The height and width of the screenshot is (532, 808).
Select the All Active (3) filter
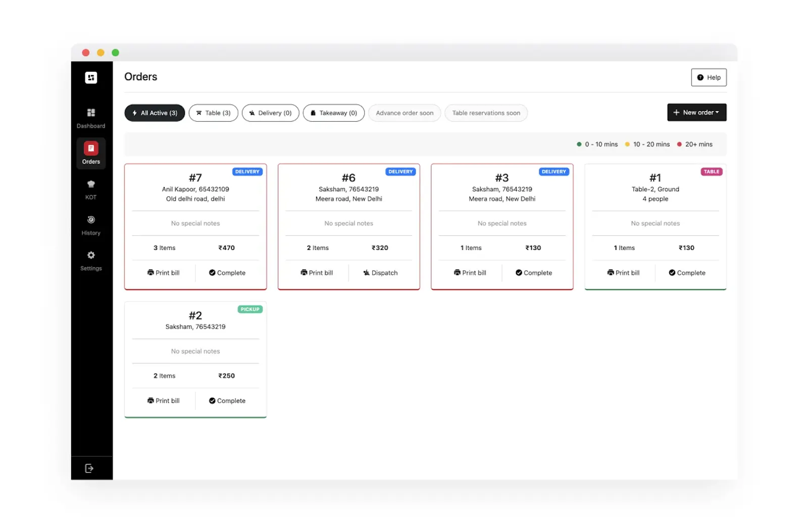155,113
